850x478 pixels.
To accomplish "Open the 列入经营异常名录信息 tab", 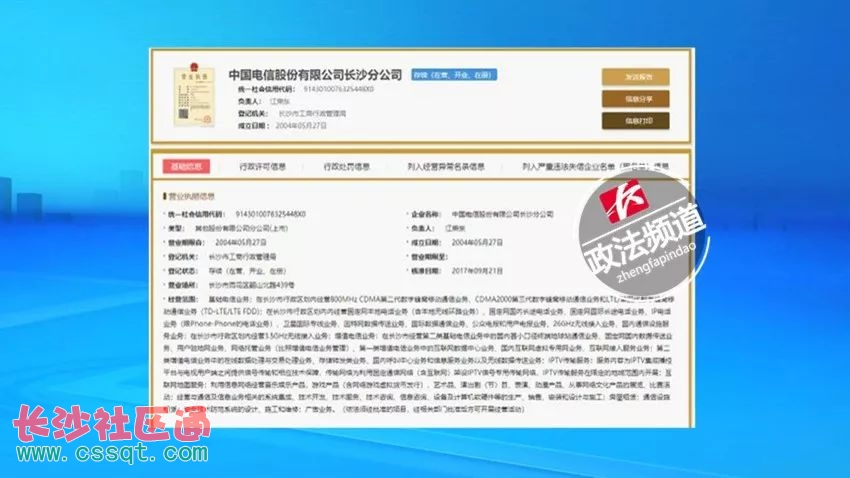I will point(446,166).
